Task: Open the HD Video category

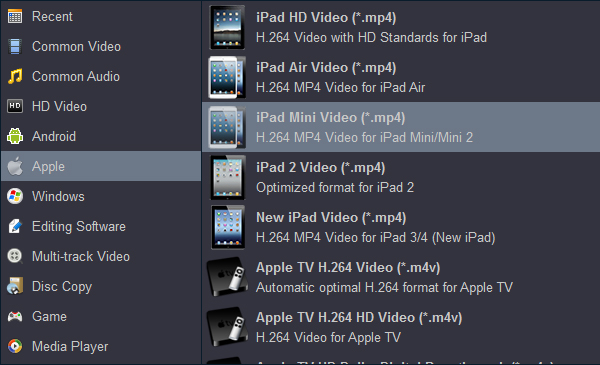Action: tap(101, 106)
